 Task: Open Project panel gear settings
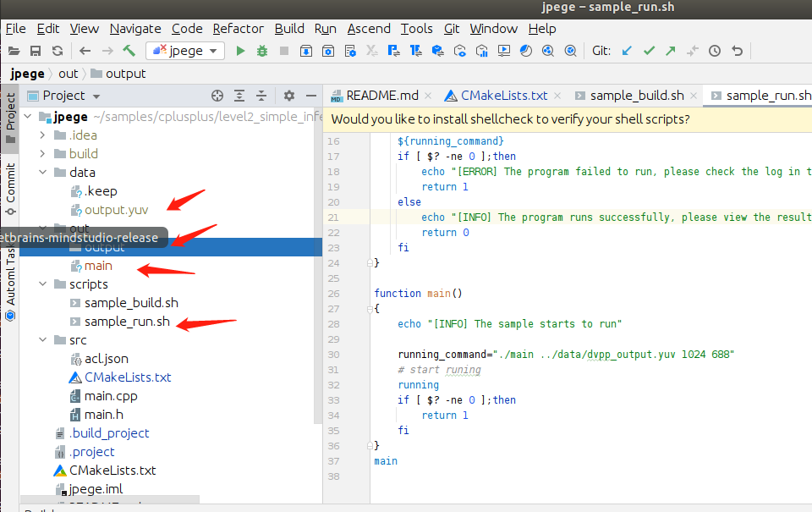click(x=289, y=96)
